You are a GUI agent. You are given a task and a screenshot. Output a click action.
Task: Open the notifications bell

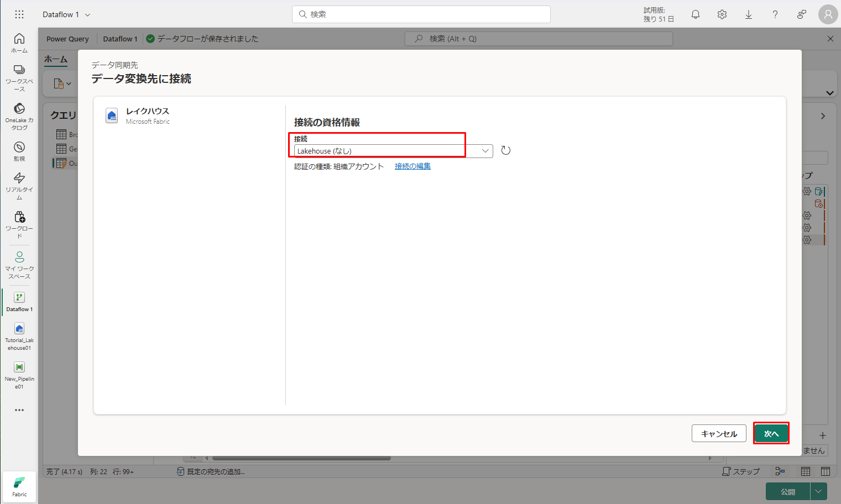696,14
